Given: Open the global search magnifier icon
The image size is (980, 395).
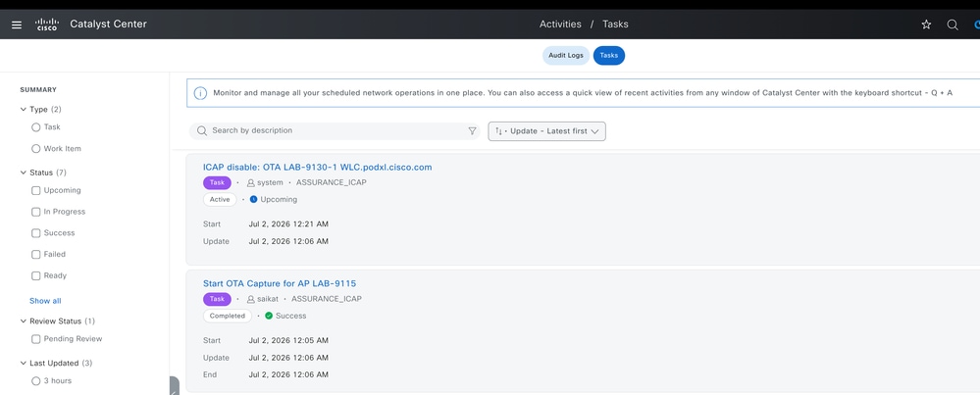Looking at the screenshot, I should (953, 25).
